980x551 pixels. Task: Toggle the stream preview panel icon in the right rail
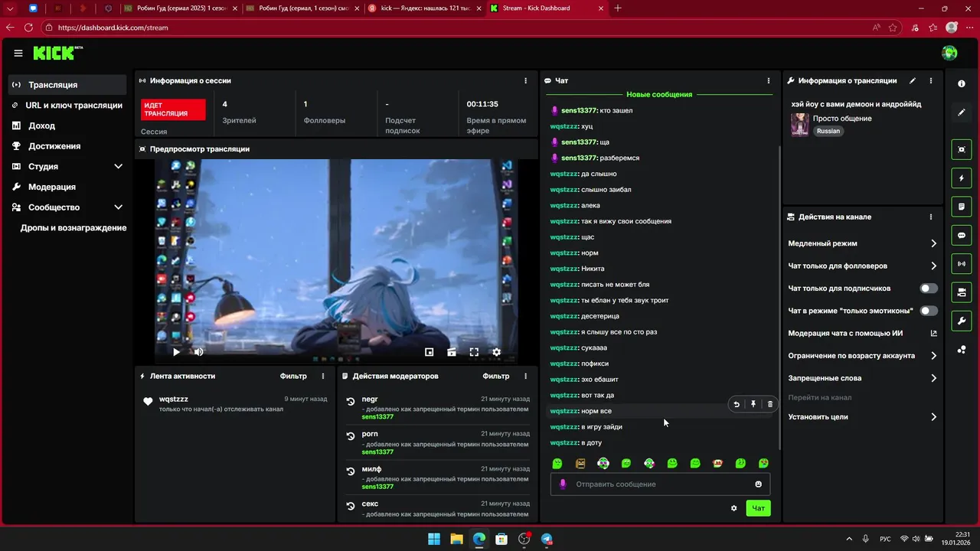tap(962, 149)
